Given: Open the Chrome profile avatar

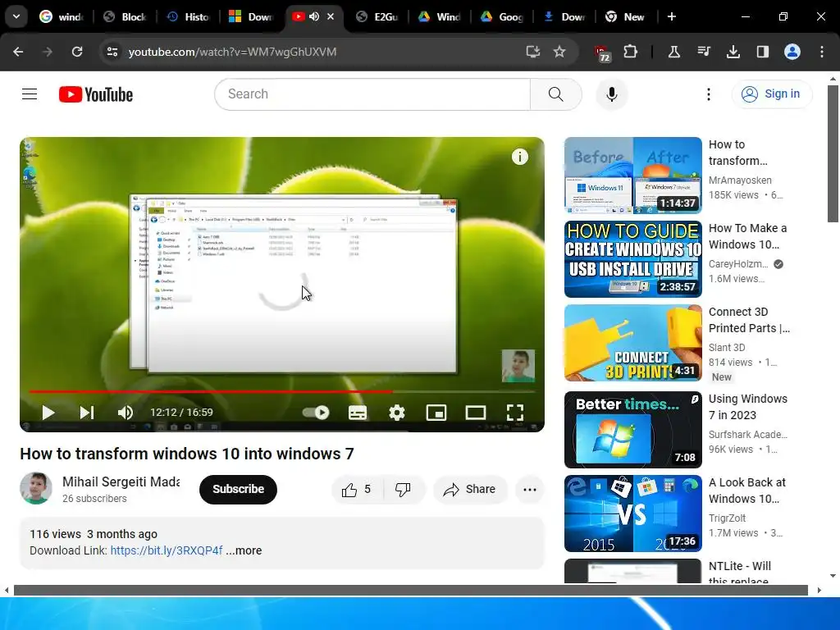Looking at the screenshot, I should [792, 52].
